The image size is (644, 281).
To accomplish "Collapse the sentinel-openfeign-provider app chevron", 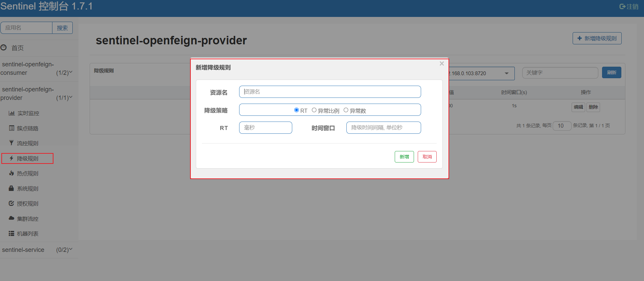I will click(71, 97).
